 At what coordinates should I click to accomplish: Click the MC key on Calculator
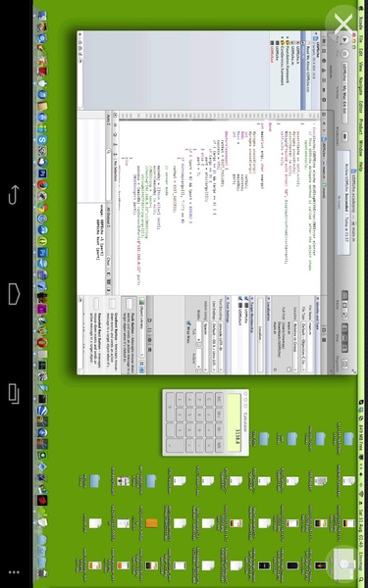point(219,399)
